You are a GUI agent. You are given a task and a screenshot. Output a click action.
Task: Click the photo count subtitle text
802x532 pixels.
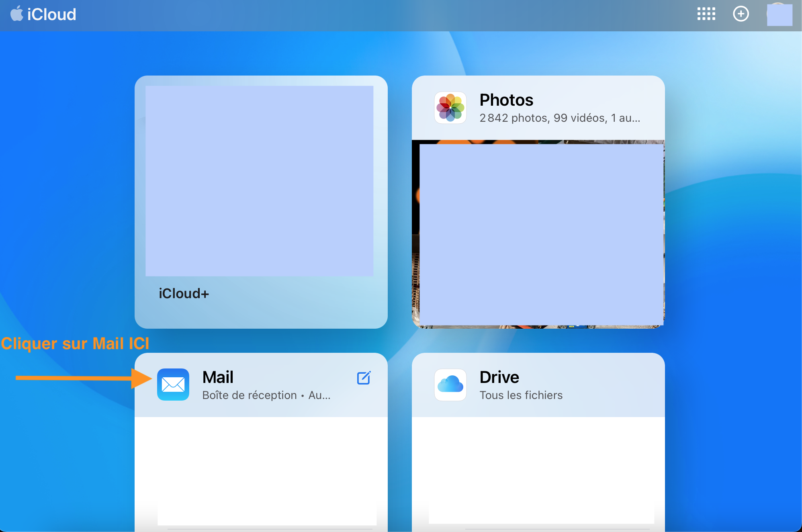pyautogui.click(x=559, y=118)
